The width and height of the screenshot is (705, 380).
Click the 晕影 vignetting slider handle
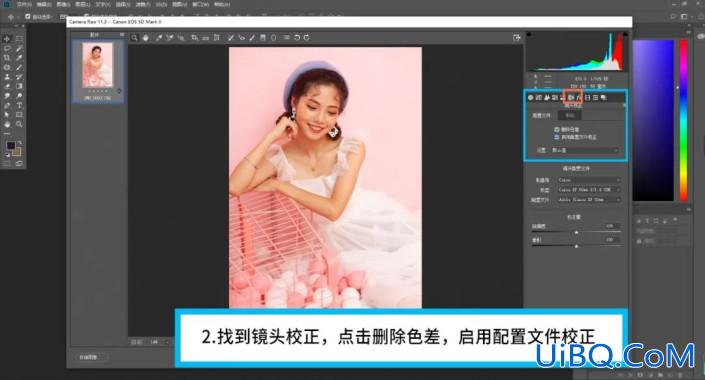576,246
